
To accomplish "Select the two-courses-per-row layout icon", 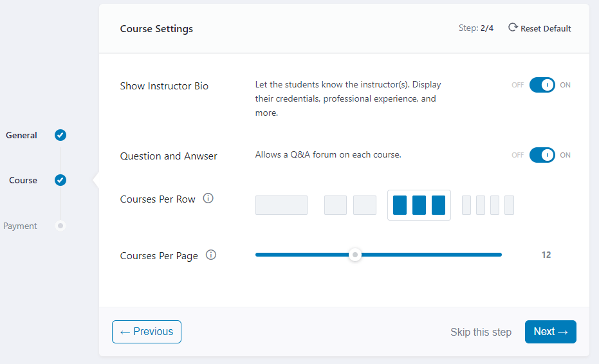I will point(350,205).
